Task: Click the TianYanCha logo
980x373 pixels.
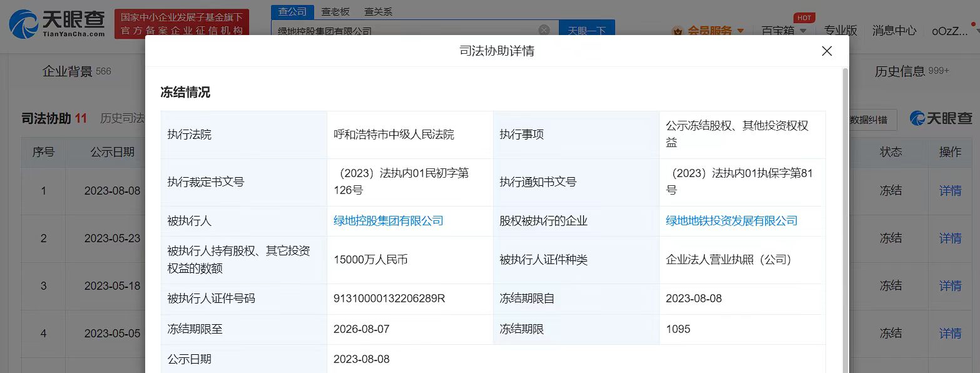Action: (x=57, y=23)
